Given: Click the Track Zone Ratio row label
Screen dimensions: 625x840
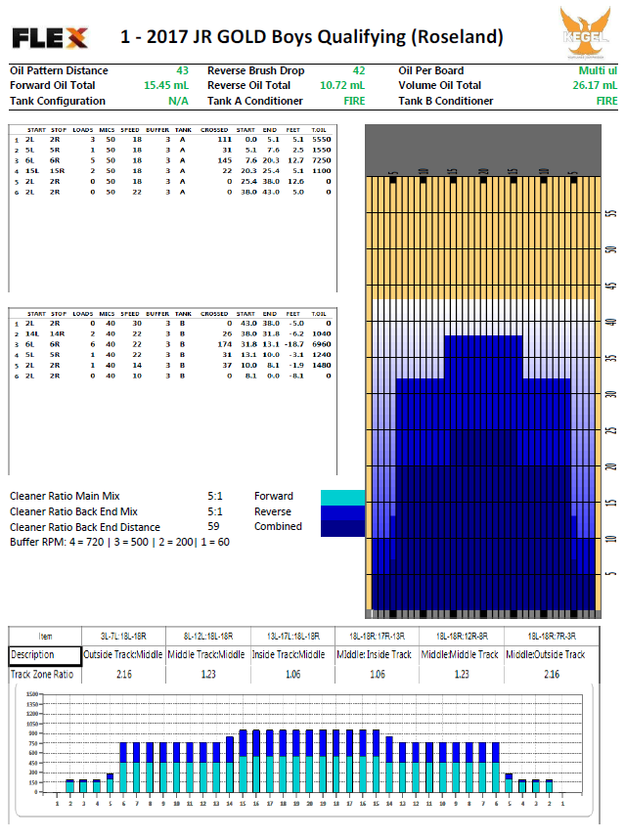Looking at the screenshot, I should coord(44,674).
